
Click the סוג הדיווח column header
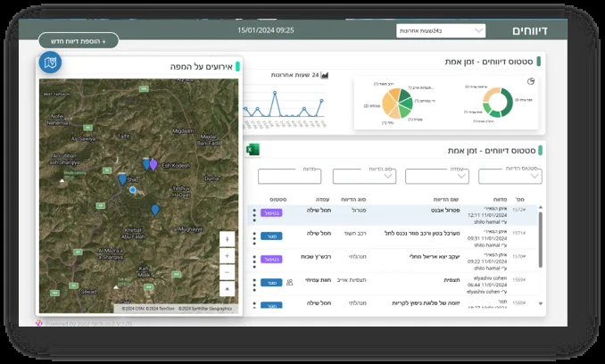pyautogui.click(x=353, y=199)
